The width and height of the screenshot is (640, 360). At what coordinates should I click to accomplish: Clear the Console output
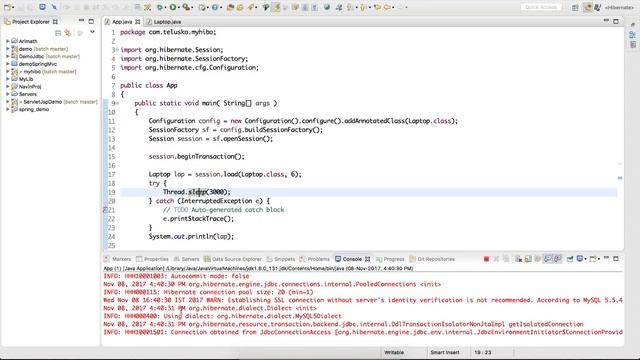(518, 259)
